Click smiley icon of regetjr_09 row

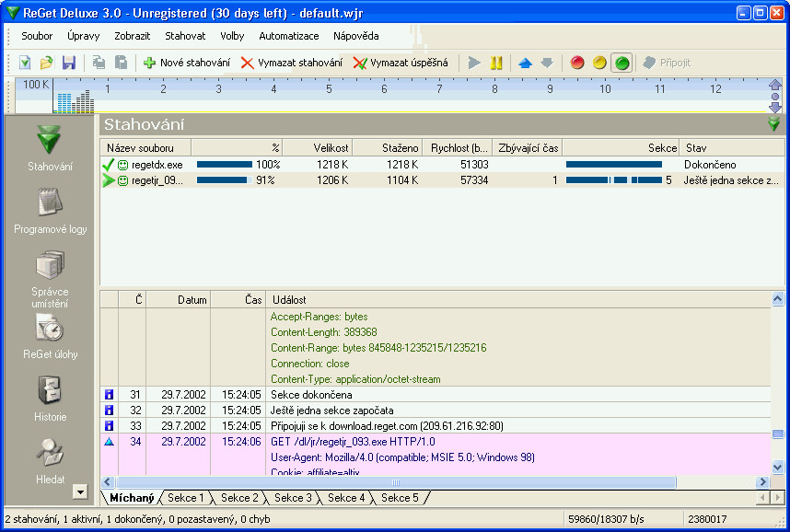point(123,180)
